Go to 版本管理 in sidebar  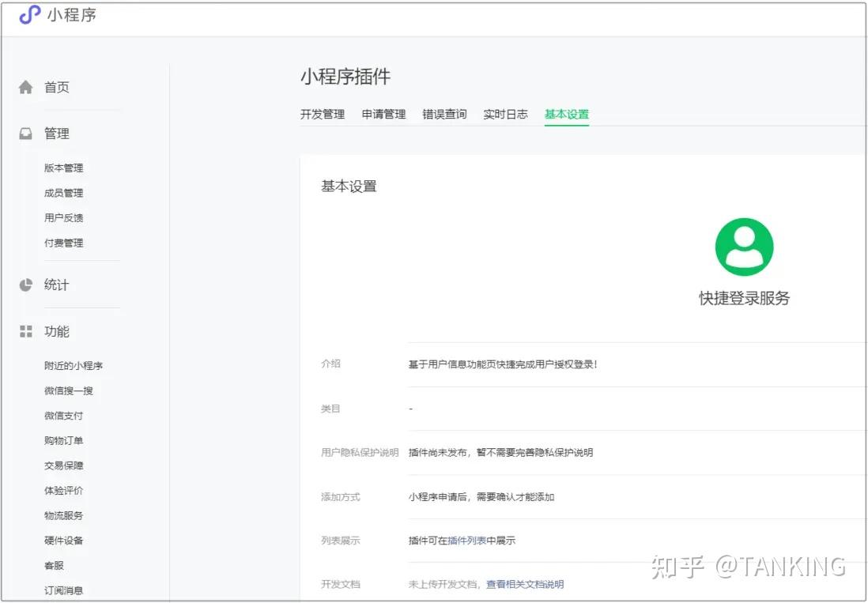point(64,168)
